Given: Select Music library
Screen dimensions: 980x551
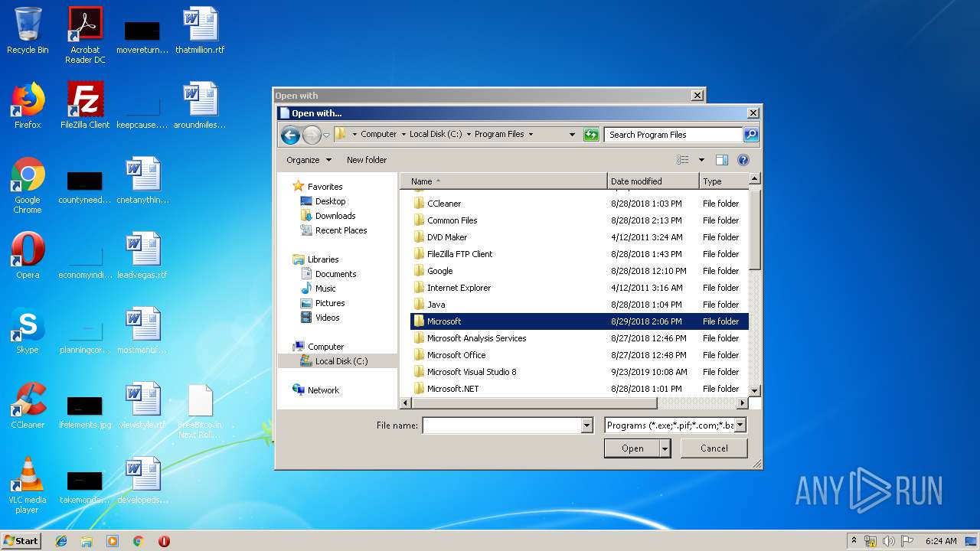Looking at the screenshot, I should pos(325,289).
